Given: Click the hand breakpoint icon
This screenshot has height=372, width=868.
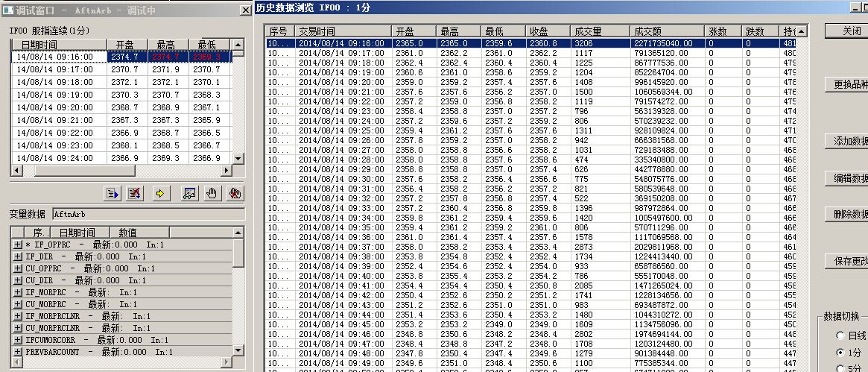Looking at the screenshot, I should pos(212,194).
